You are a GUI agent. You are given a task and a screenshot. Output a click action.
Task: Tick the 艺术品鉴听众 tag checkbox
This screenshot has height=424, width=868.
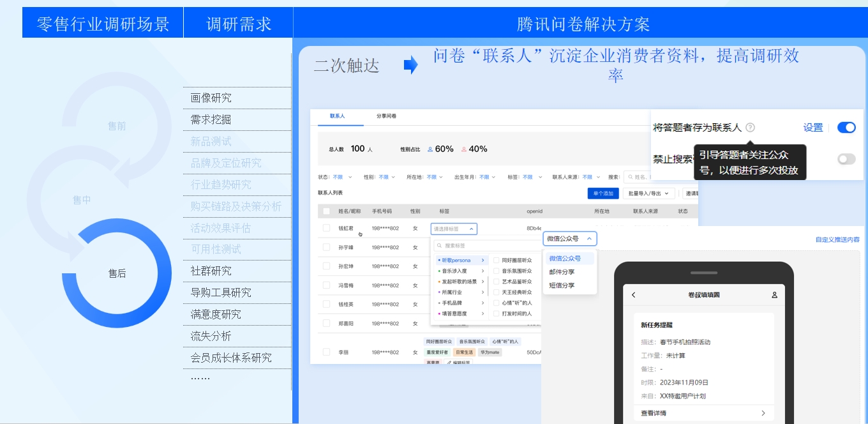[496, 282]
